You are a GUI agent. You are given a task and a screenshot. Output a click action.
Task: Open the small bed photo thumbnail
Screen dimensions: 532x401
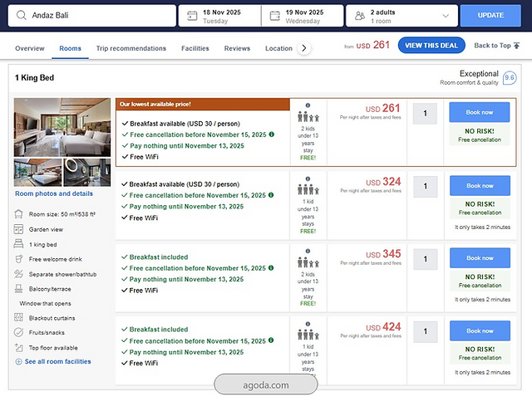37,172
